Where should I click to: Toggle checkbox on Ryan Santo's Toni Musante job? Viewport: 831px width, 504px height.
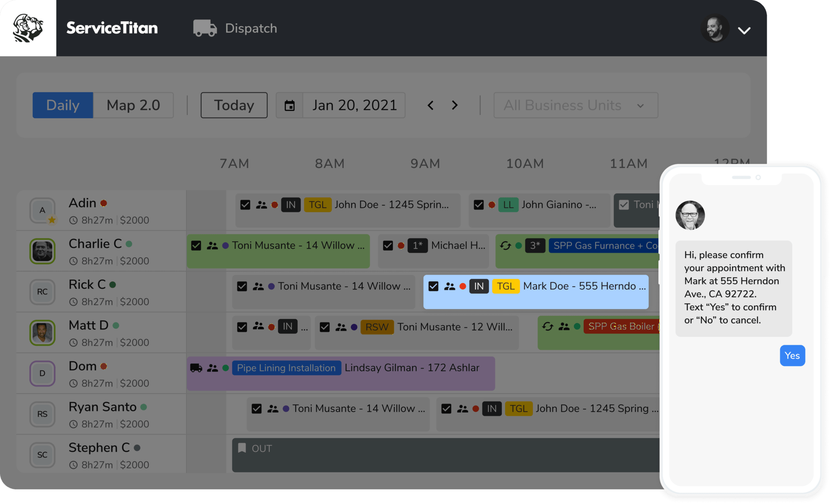click(257, 408)
